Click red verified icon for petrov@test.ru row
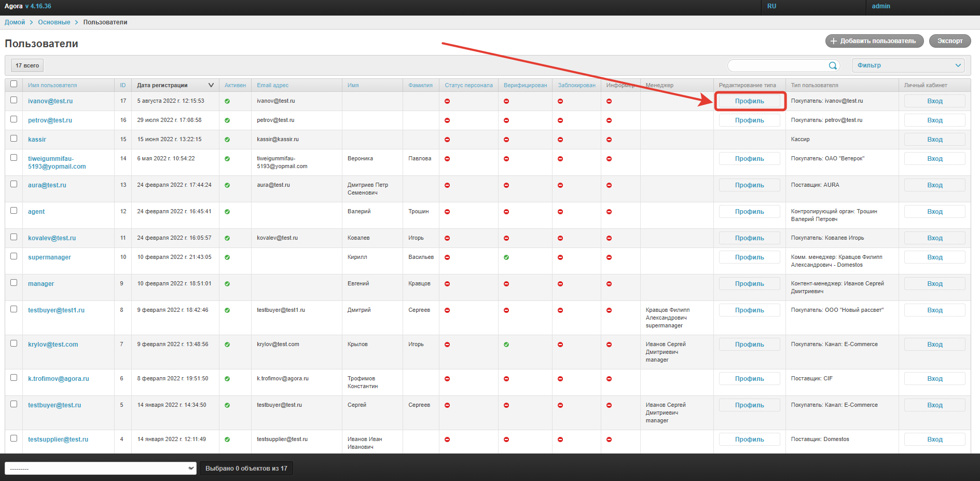 506,120
